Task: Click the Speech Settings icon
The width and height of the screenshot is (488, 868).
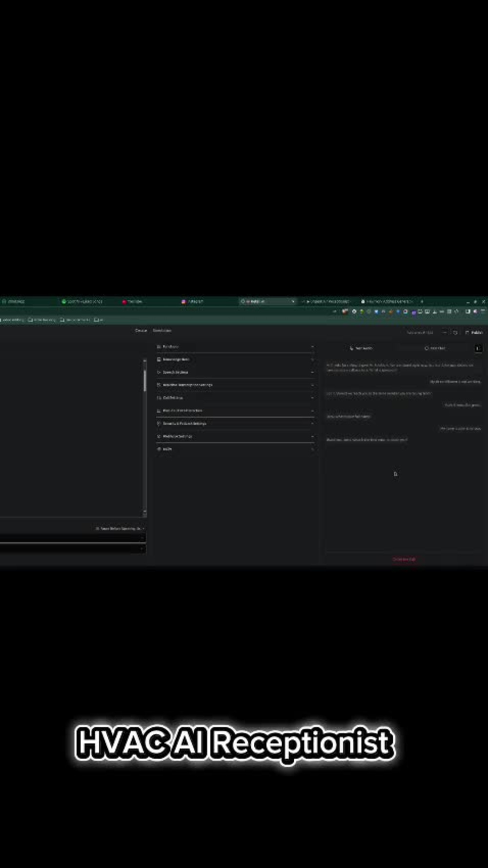Action: tap(159, 372)
